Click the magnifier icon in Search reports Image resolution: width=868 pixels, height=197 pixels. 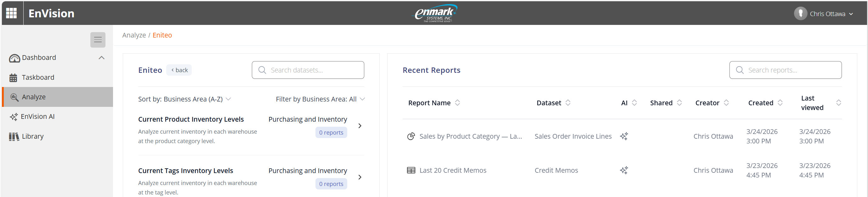point(740,70)
